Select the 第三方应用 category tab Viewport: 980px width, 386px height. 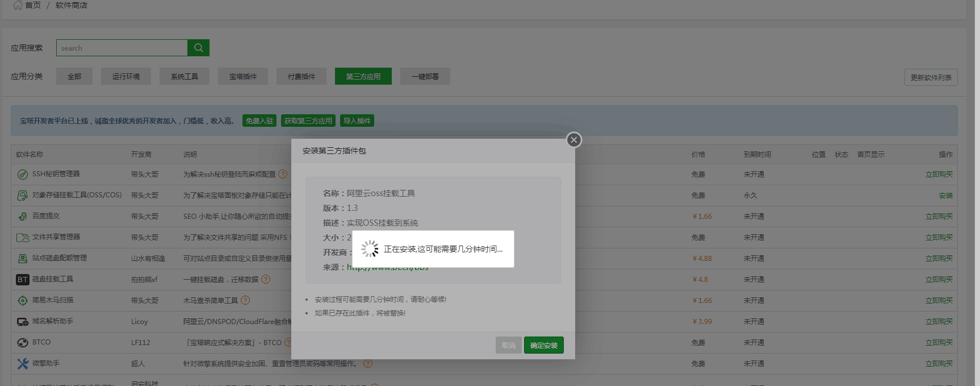[363, 76]
